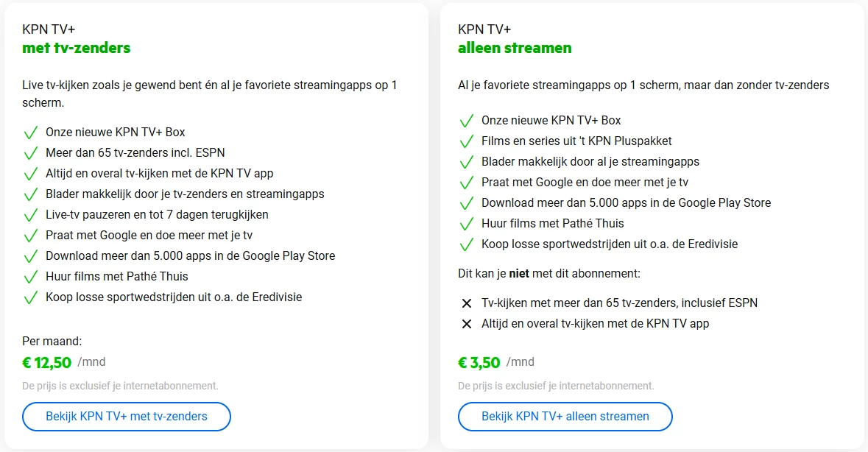Screen dimensions: 868x452
Task: Click the '€ 12,50' monthly price
Action: click(48, 363)
